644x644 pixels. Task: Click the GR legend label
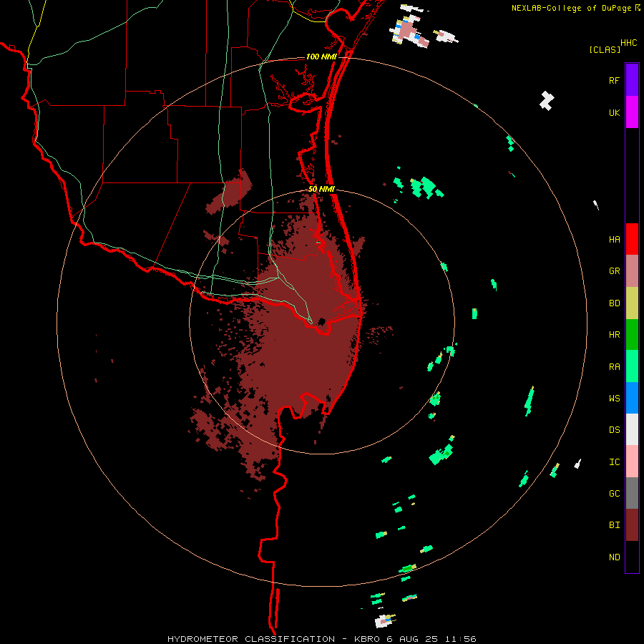pyautogui.click(x=614, y=271)
